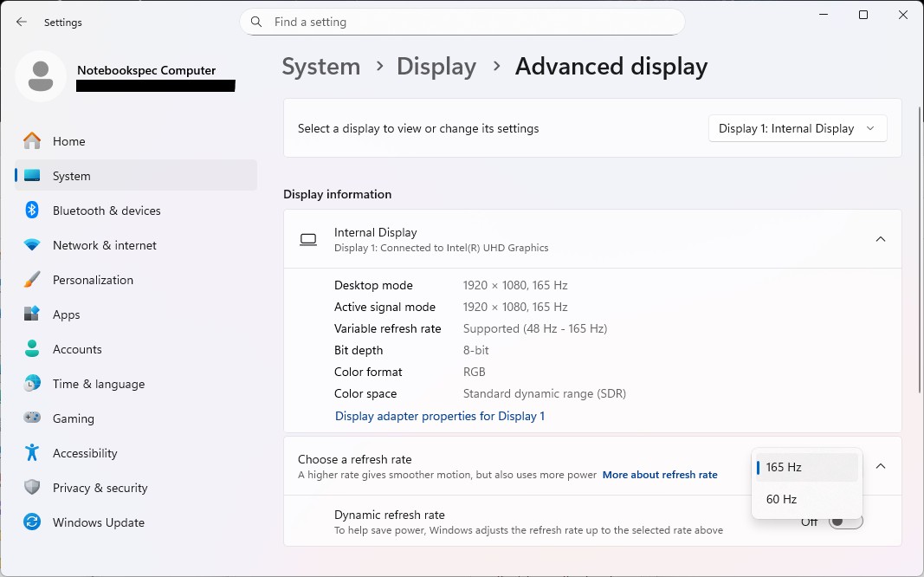Click the Home icon in sidebar

[x=32, y=141]
